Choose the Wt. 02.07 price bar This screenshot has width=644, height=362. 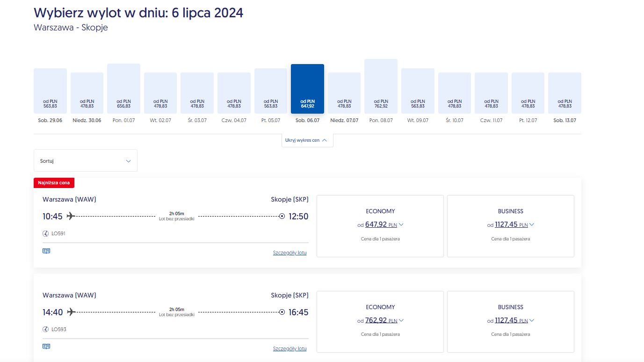pos(160,93)
